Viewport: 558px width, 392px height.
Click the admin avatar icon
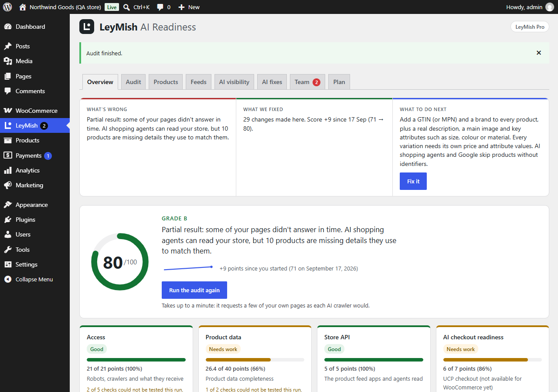click(x=549, y=7)
